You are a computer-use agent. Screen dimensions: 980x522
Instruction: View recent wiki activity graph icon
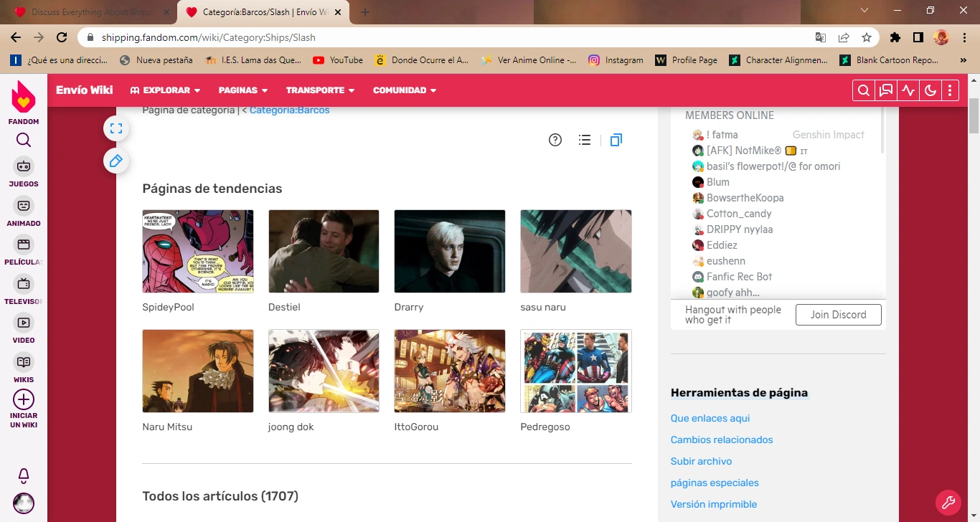pyautogui.click(x=908, y=90)
